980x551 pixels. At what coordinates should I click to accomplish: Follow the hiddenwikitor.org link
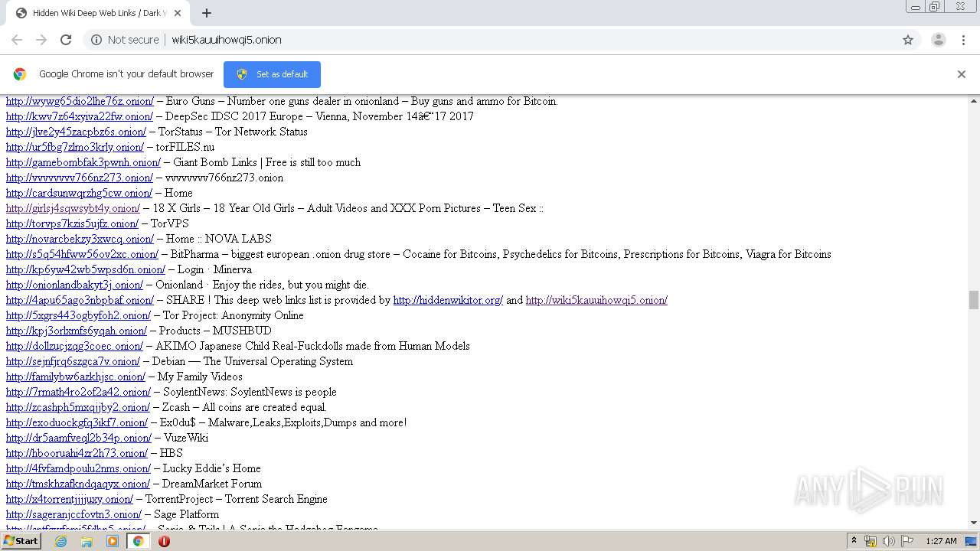pos(448,300)
